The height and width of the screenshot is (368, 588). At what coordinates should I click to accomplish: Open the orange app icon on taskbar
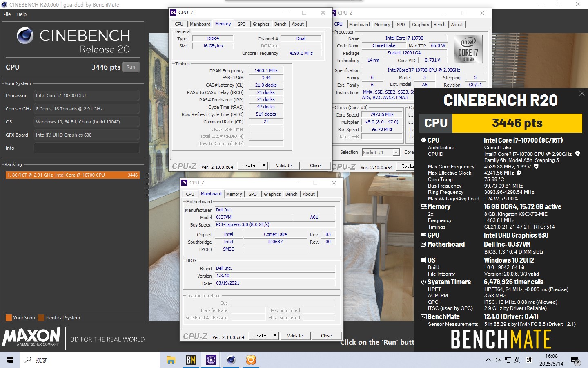click(x=251, y=360)
